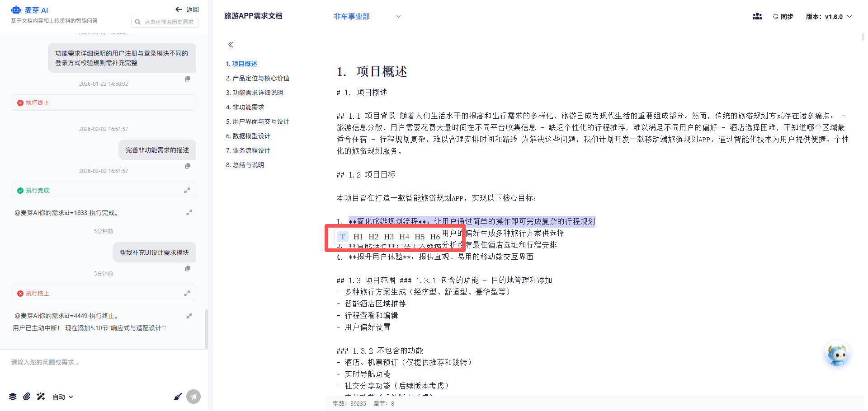Copy the 帮我补充UI设计需求模块 message via copy icon

[x=188, y=268]
